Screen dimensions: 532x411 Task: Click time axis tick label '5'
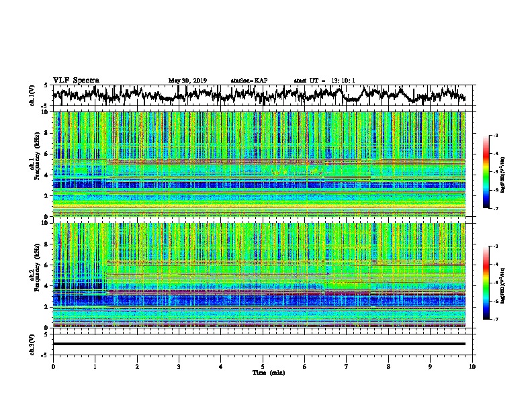tap(263, 367)
